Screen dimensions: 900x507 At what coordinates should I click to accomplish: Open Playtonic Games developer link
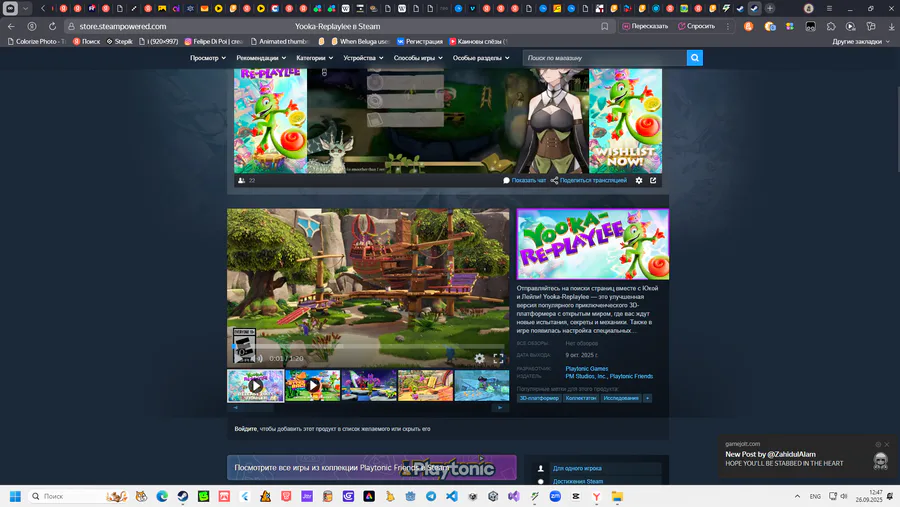pos(587,369)
